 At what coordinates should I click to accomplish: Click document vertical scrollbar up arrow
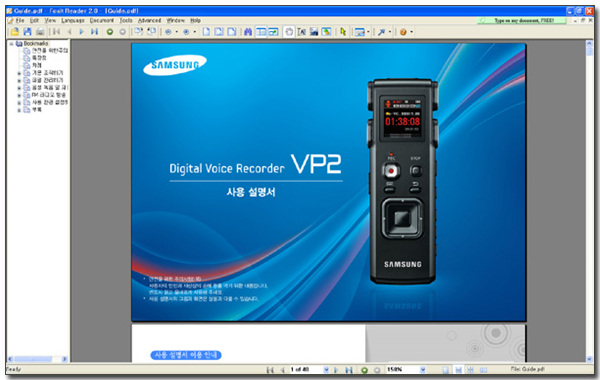coord(589,44)
